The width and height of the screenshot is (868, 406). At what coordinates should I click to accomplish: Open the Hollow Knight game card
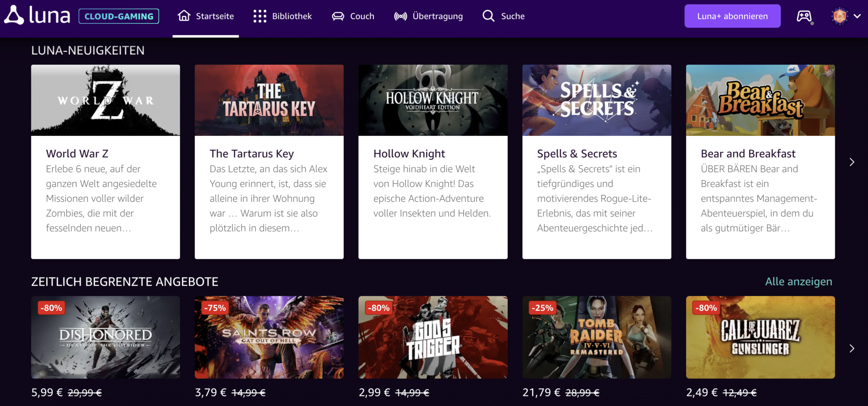(433, 161)
